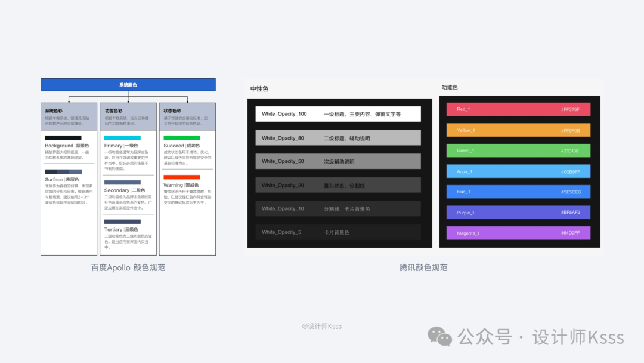The height and width of the screenshot is (363, 644).
Task: Pick the Secondary color swatch
Action: 122,183
